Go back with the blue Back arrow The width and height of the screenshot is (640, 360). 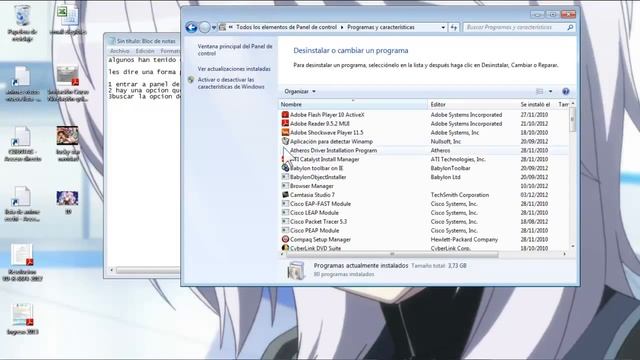(x=191, y=27)
